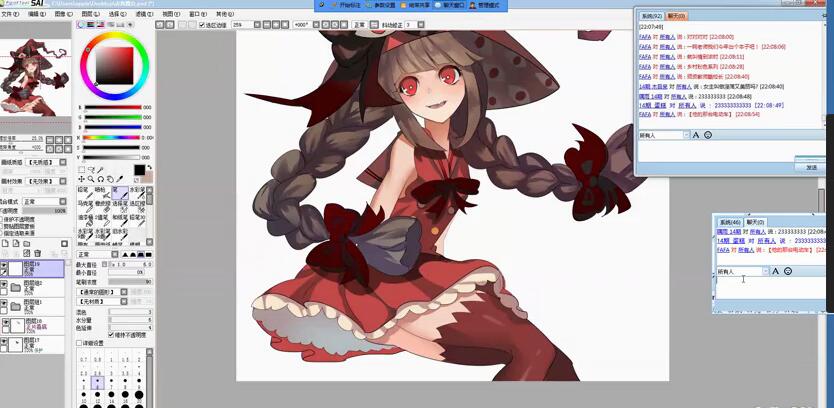
Task: Open the brush mode 正常 dropdown
Action: [114, 255]
